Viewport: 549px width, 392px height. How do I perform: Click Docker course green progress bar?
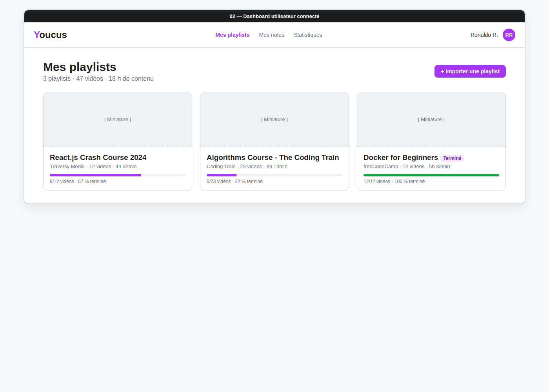[431, 175]
